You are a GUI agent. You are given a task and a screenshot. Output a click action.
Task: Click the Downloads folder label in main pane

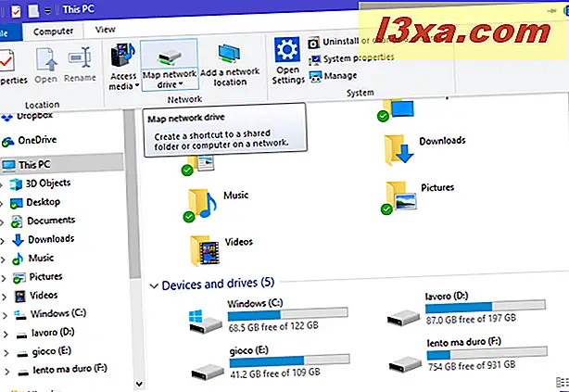pos(442,141)
